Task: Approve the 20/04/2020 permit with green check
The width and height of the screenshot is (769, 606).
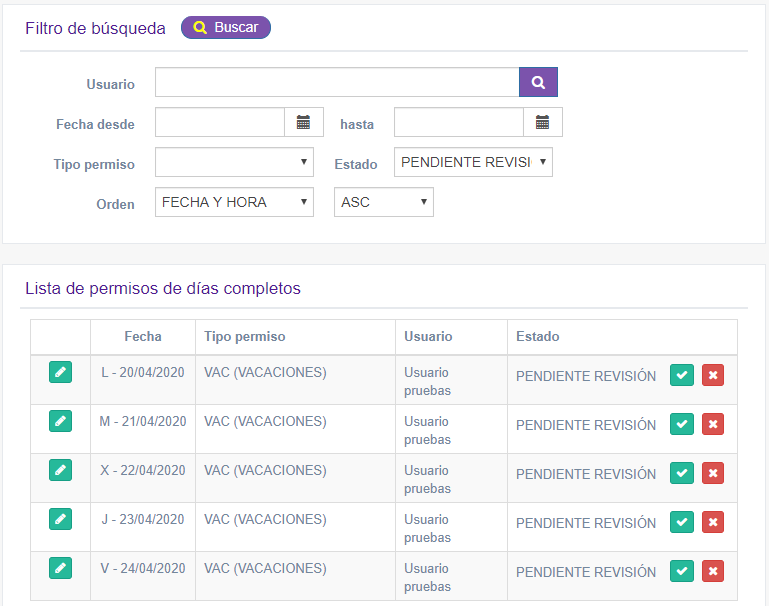Action: pos(682,376)
